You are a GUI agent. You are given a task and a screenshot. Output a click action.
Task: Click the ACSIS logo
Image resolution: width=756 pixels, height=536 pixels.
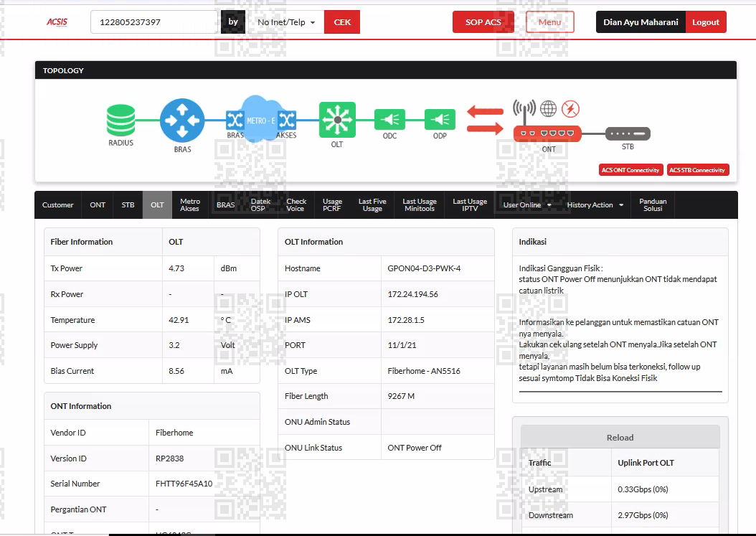[x=57, y=22]
